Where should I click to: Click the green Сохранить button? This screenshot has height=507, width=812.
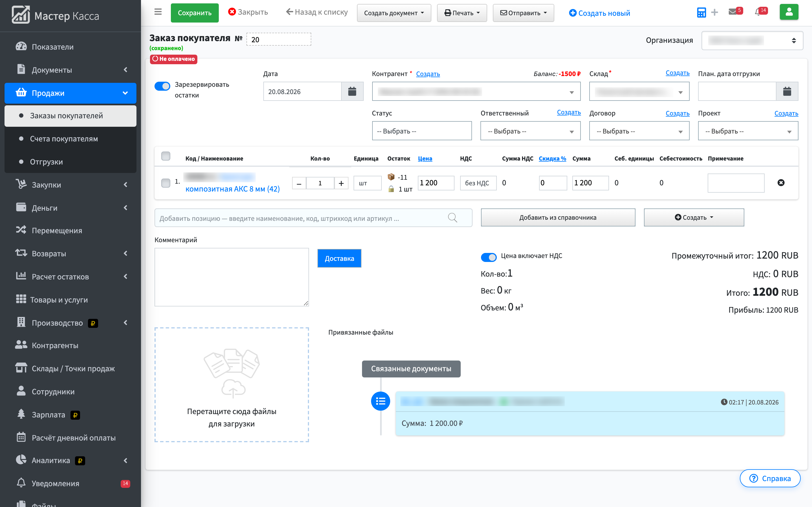pyautogui.click(x=195, y=13)
